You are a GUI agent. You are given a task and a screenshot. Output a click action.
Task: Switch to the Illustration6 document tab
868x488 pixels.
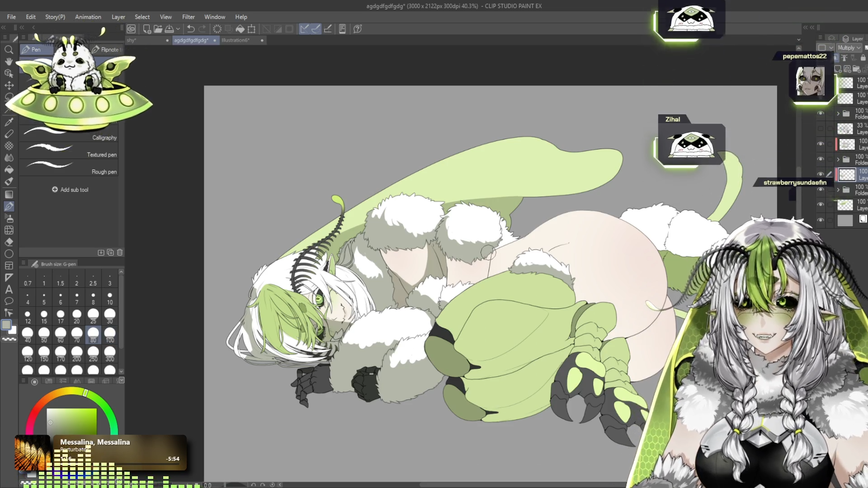coord(235,40)
